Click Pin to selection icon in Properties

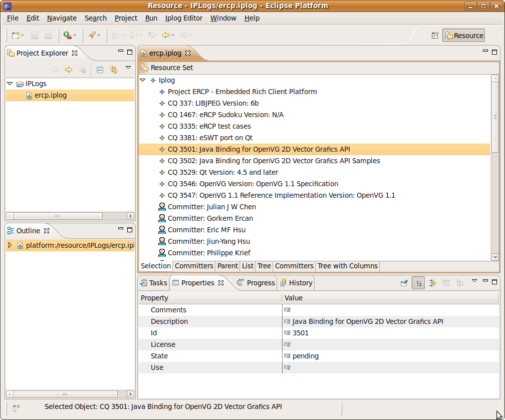point(404,283)
